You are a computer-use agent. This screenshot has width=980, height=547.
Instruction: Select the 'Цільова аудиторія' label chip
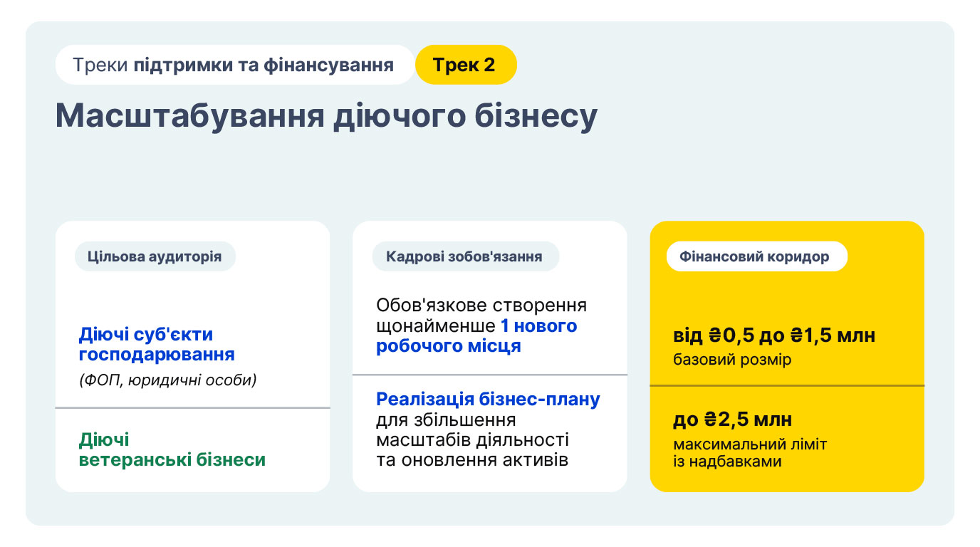[x=155, y=256]
